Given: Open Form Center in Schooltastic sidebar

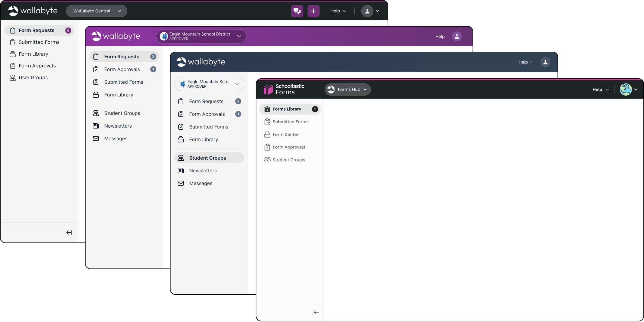Looking at the screenshot, I should pos(285,135).
